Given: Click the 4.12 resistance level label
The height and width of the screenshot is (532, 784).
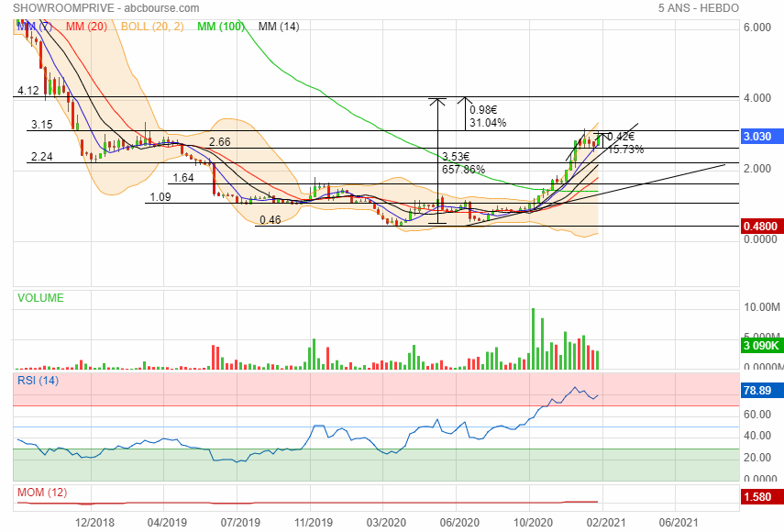Looking at the screenshot, I should point(28,91).
